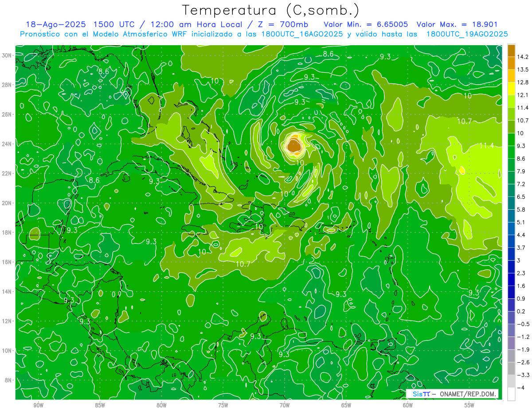The height and width of the screenshot is (411, 532).
Task: Pick the yellow swatch between 12.1 and 12.8
Action: (511, 89)
